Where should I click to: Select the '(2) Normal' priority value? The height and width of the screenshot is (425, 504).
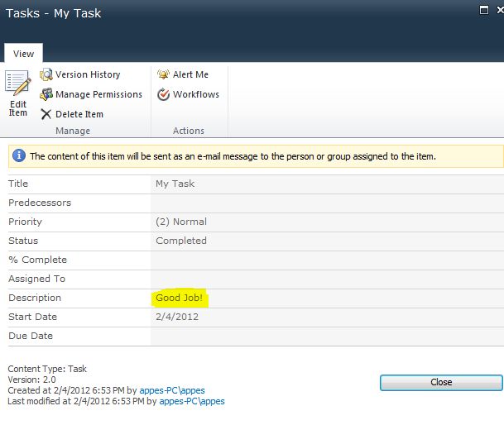181,222
